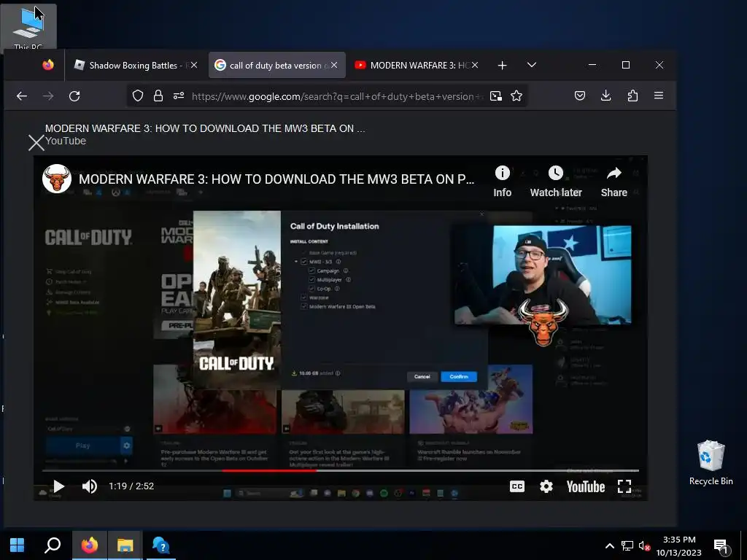
Task: Show hidden system tray icons
Action: point(609,545)
